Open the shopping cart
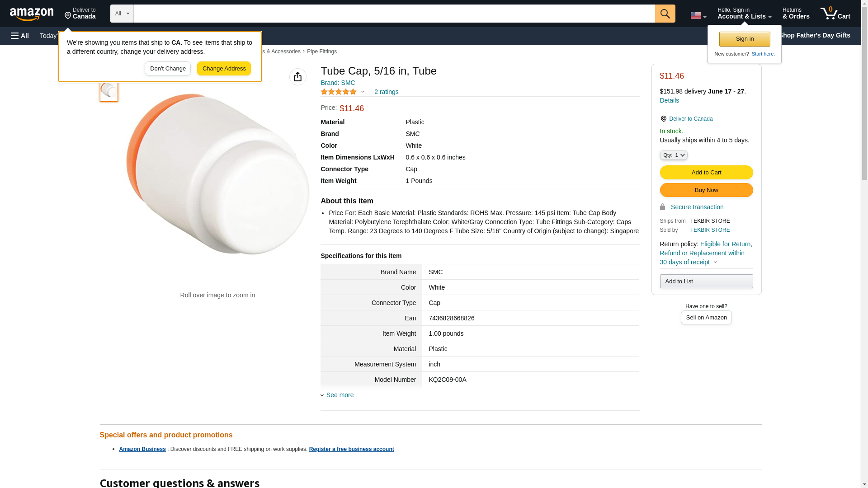The height and width of the screenshot is (488, 868). click(835, 14)
